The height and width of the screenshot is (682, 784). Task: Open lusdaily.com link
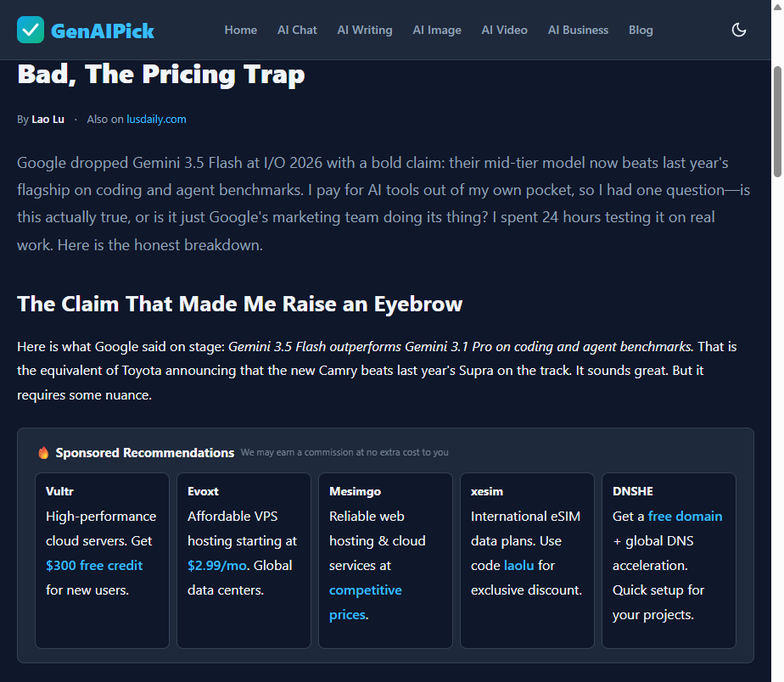tap(156, 119)
